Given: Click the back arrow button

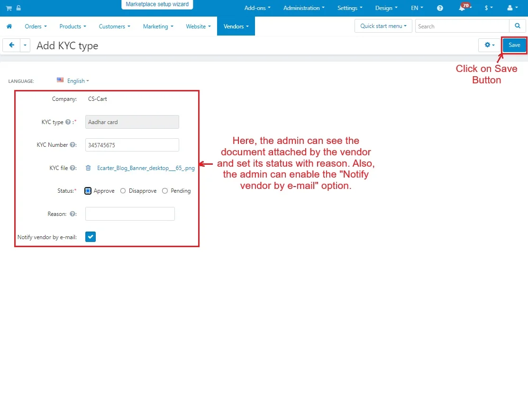Looking at the screenshot, I should (x=11, y=45).
